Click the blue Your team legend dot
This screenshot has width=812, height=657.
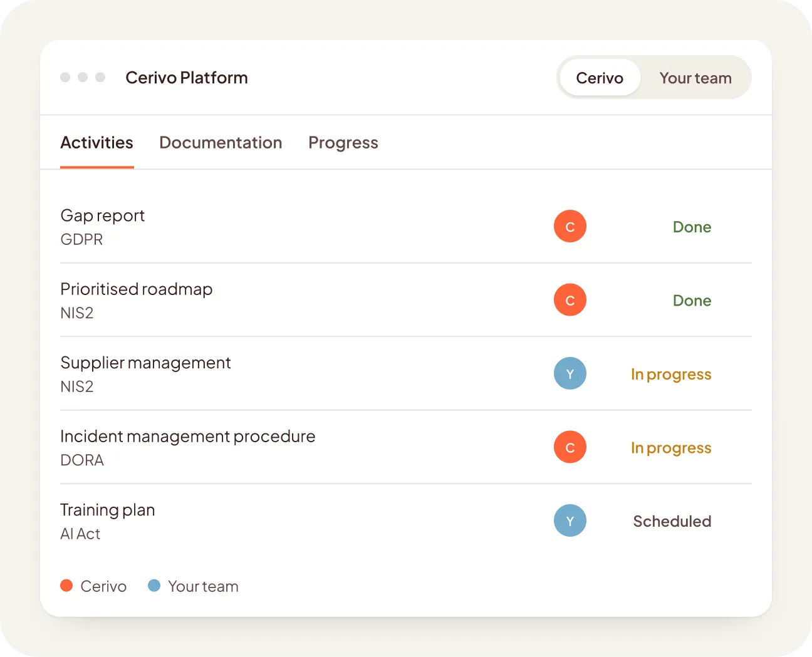[154, 586]
